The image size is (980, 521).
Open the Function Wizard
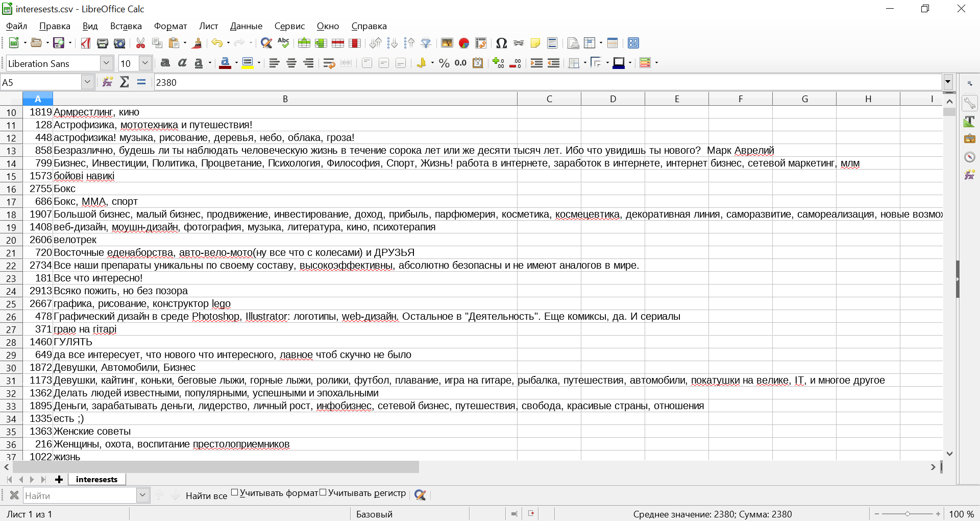tap(107, 82)
